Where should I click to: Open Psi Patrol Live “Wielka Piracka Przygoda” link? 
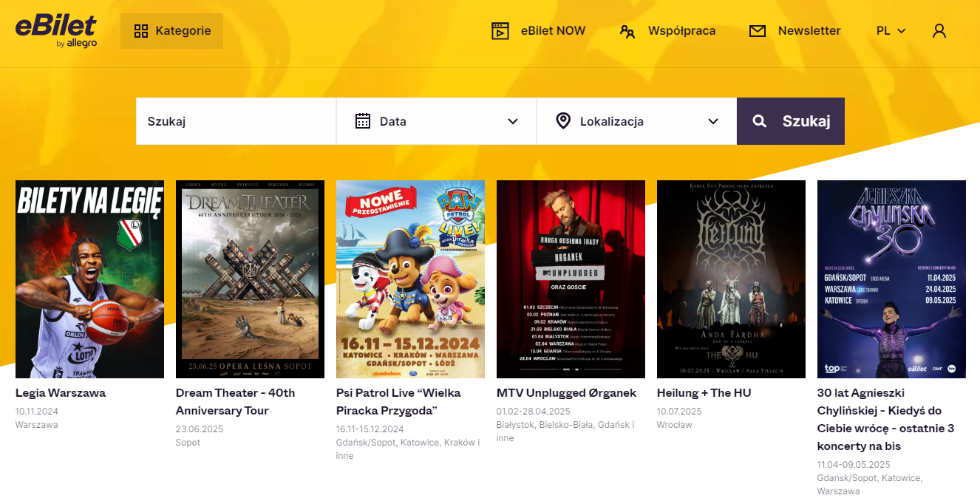pos(398,402)
